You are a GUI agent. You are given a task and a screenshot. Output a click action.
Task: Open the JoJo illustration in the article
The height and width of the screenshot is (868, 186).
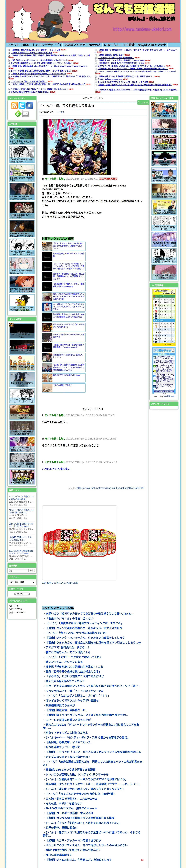pyautogui.click(x=77, y=147)
